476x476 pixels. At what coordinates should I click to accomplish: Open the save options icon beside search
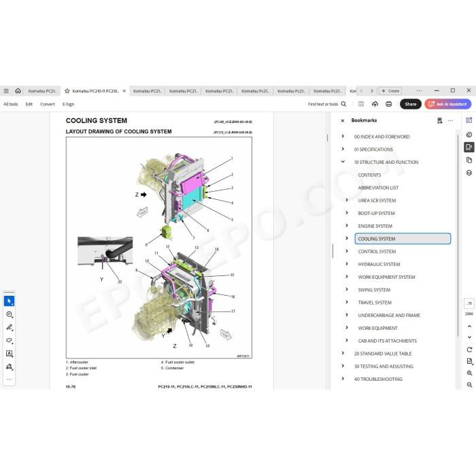361,104
